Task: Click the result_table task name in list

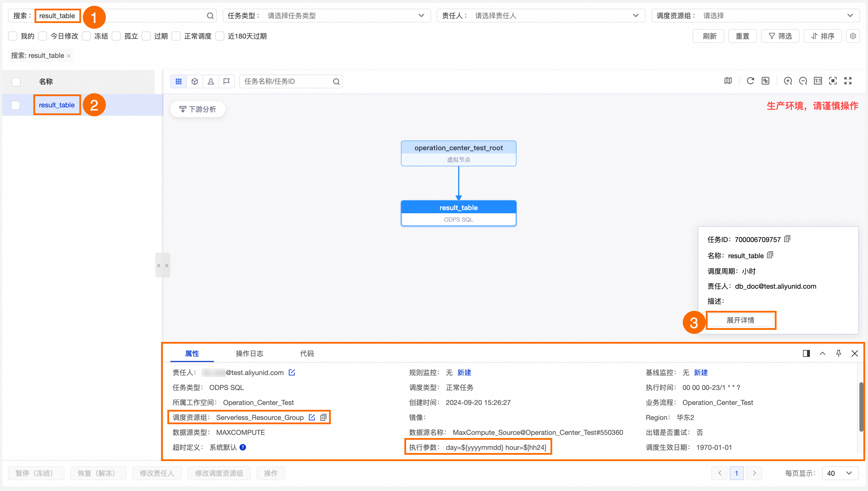Action: tap(57, 105)
